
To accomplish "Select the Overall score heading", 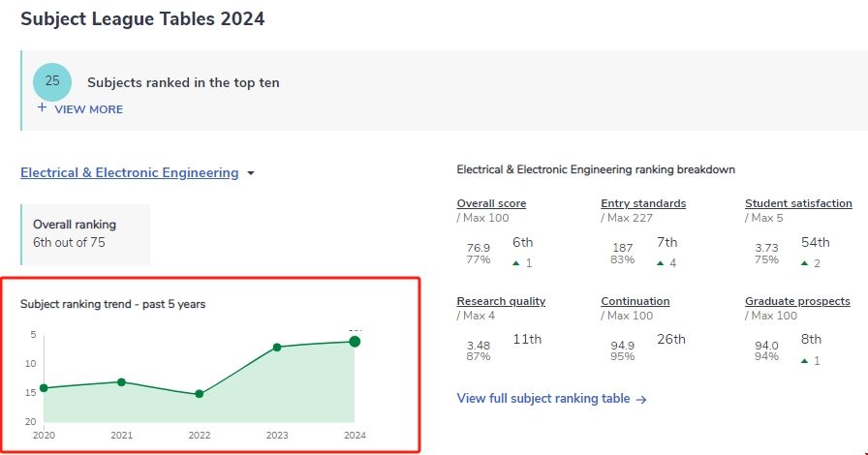I will [x=491, y=203].
